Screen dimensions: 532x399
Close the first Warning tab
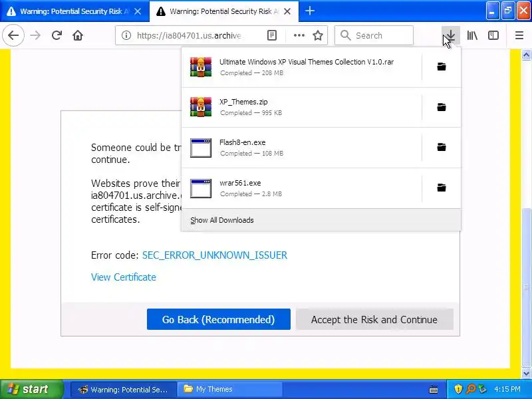(x=138, y=11)
